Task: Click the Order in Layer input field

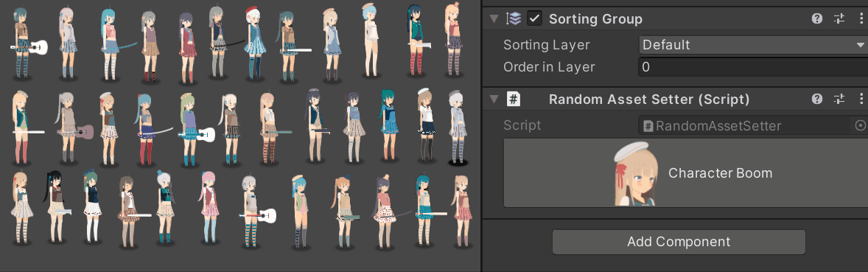Action: coord(753,67)
